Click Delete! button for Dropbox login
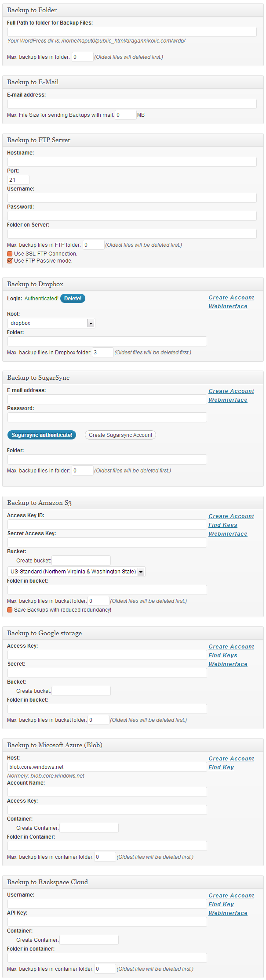This screenshot has width=266, height=980. coord(73,299)
